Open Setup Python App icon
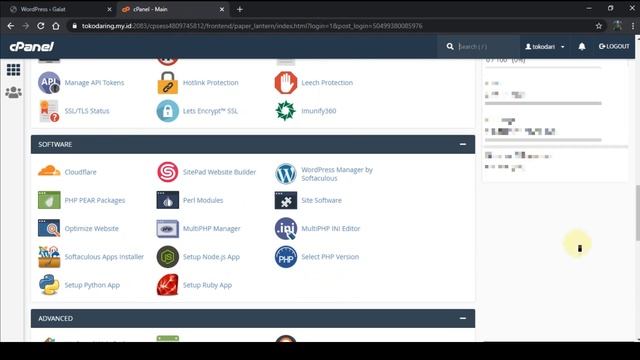 pyautogui.click(x=49, y=285)
